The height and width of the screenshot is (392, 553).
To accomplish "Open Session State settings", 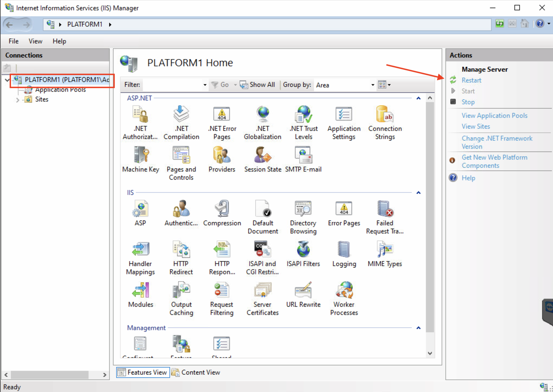I will (x=263, y=160).
